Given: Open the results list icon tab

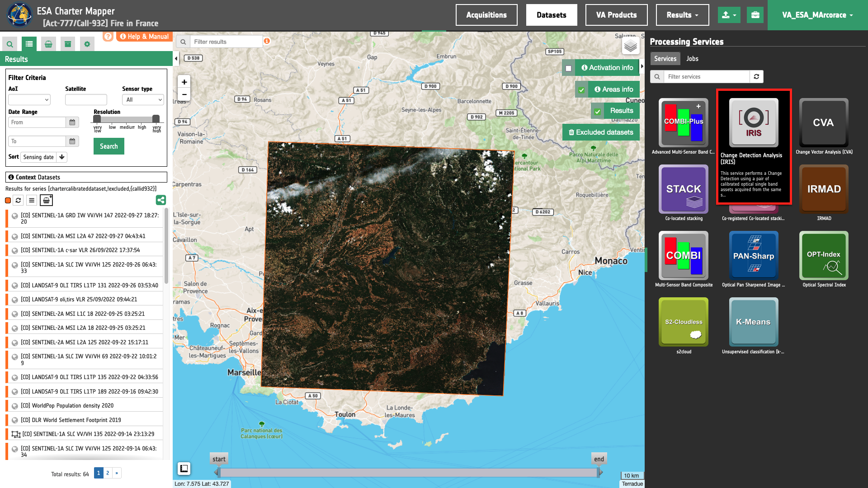Looking at the screenshot, I should point(29,44).
